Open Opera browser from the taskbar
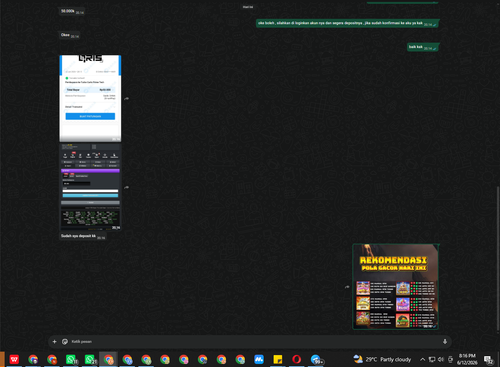 [297, 359]
